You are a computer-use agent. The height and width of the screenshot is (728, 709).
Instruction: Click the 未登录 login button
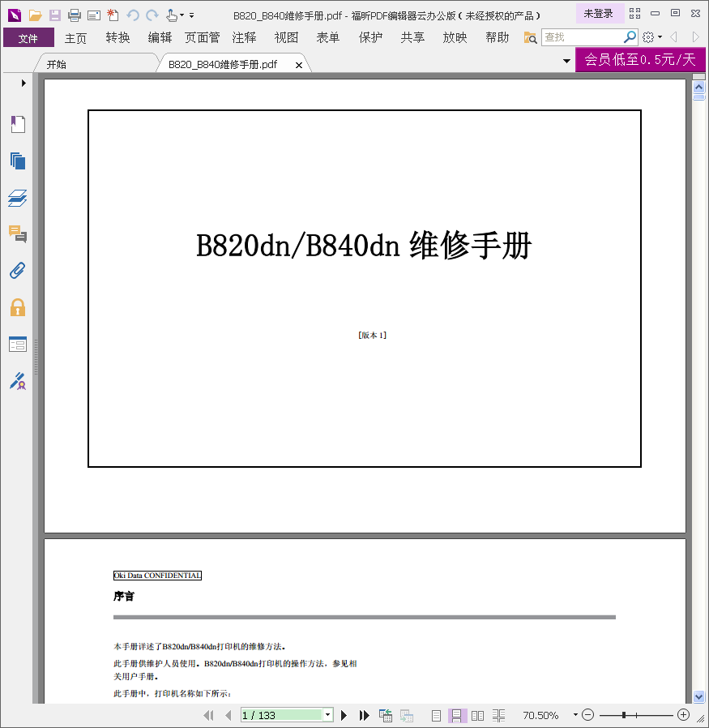598,14
